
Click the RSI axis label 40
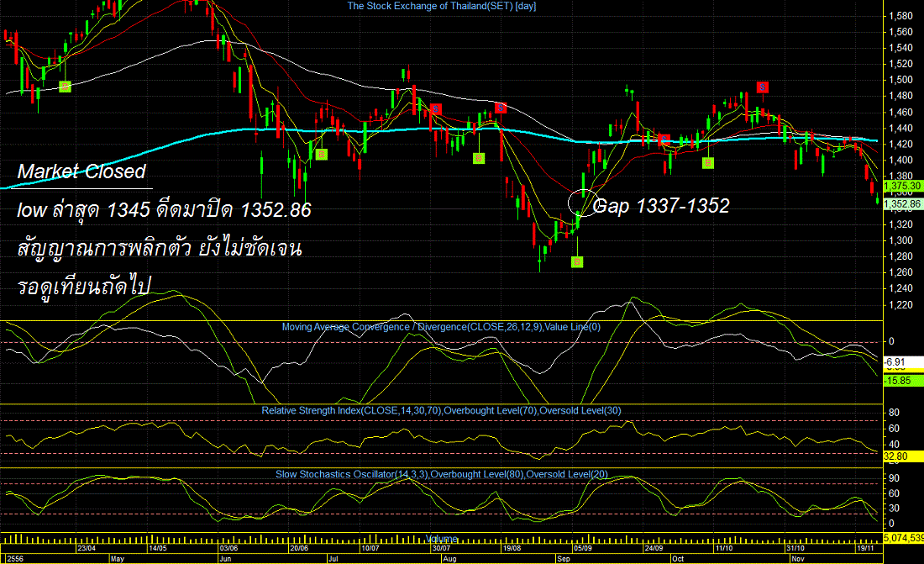tap(894, 445)
